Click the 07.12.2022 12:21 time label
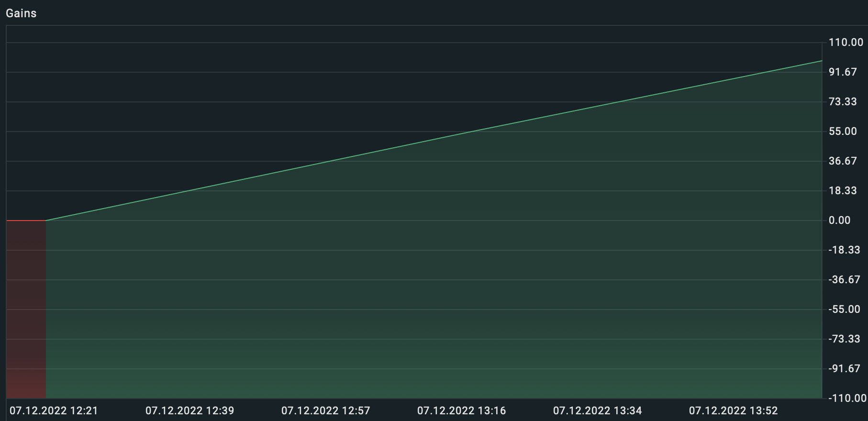 (54, 411)
